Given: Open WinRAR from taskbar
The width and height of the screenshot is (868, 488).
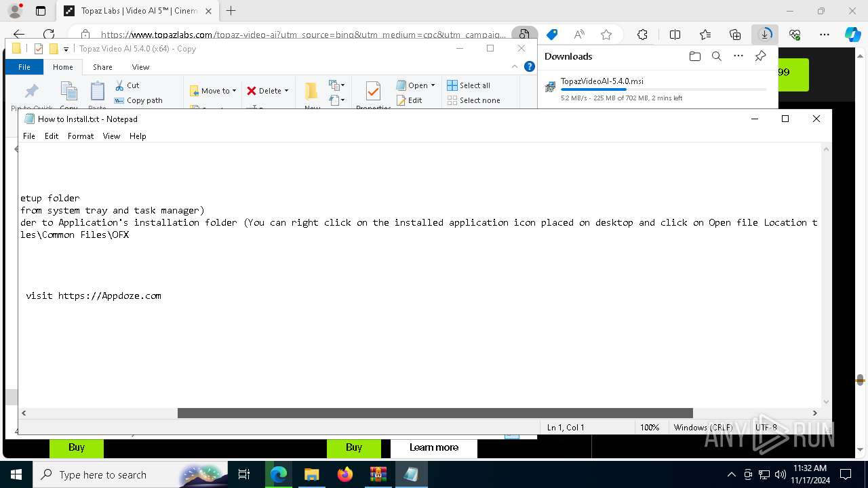Looking at the screenshot, I should coord(378,474).
